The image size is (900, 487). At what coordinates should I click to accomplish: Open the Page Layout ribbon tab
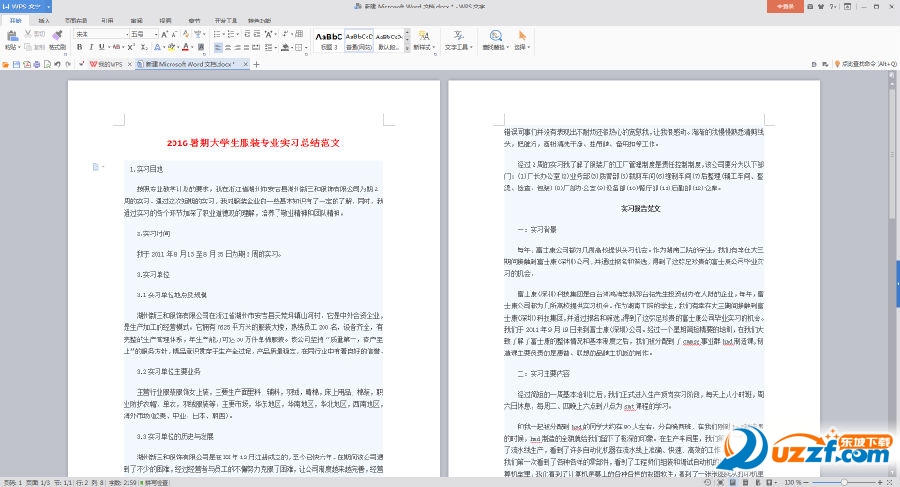click(75, 20)
